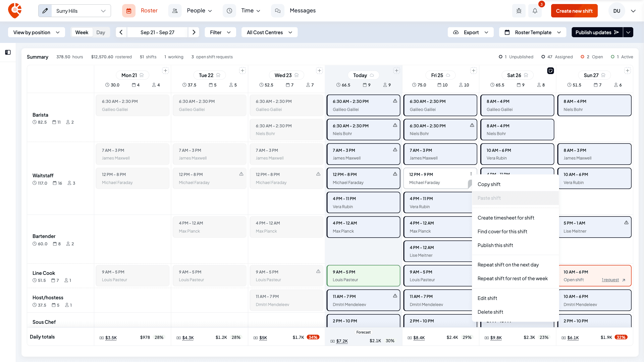Open the notifications bell
The width and height of the screenshot is (644, 362).
pos(535,11)
